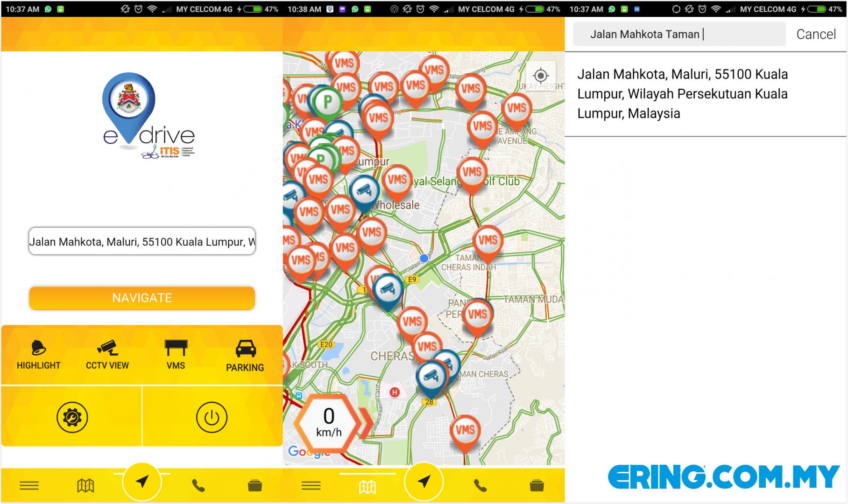Tap the round navigation arrow on home screen
Viewport: 848px width, 504px height.
click(x=142, y=482)
